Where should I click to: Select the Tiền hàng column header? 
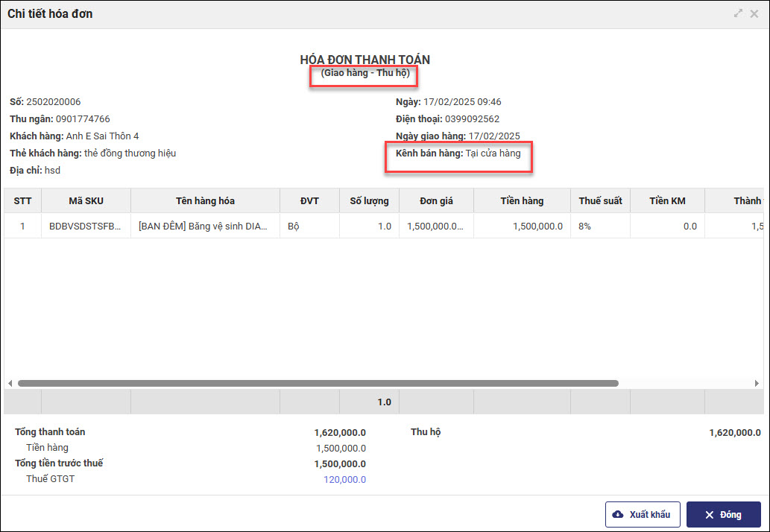click(522, 200)
